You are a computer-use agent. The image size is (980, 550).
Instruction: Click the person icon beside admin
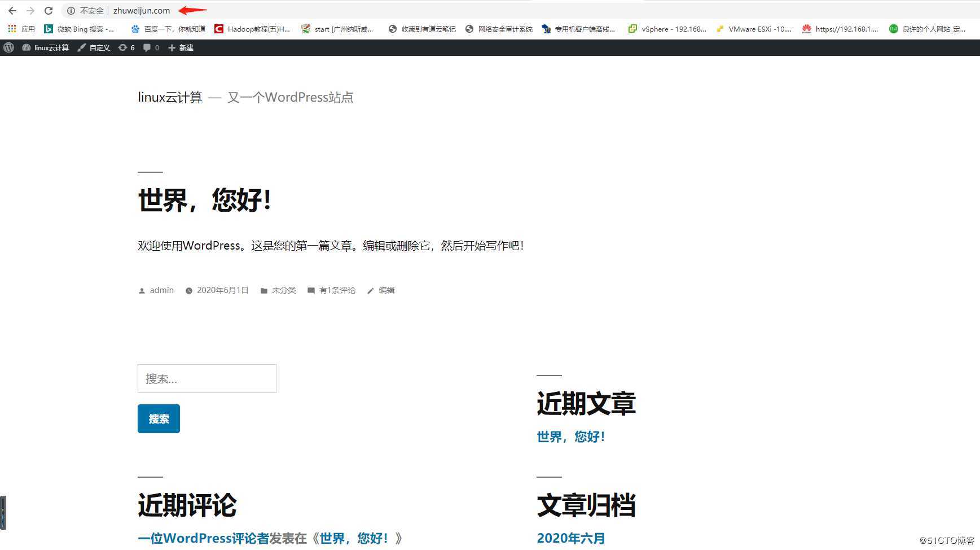142,291
